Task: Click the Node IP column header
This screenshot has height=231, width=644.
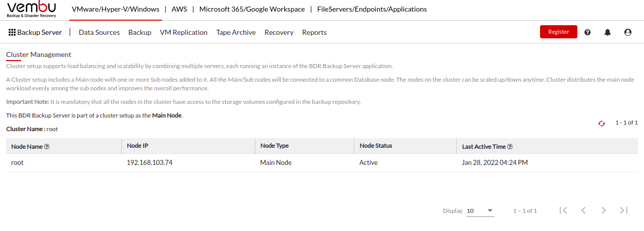Action: point(137,146)
